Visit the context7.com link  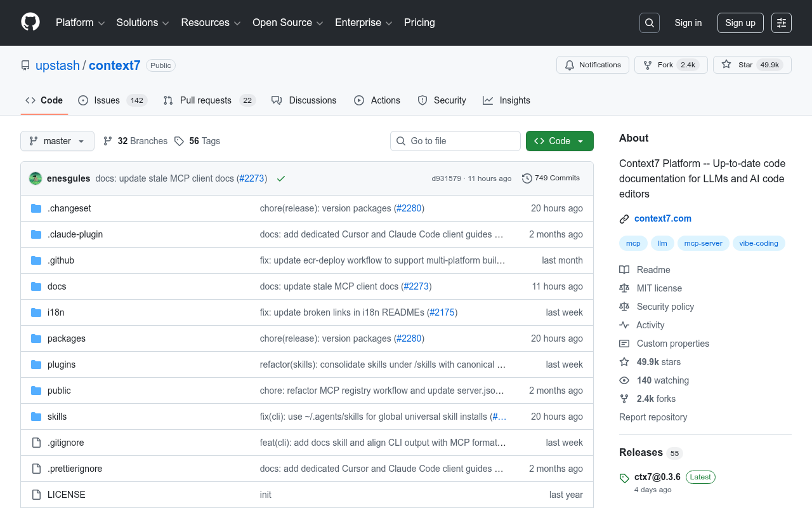tap(662, 218)
